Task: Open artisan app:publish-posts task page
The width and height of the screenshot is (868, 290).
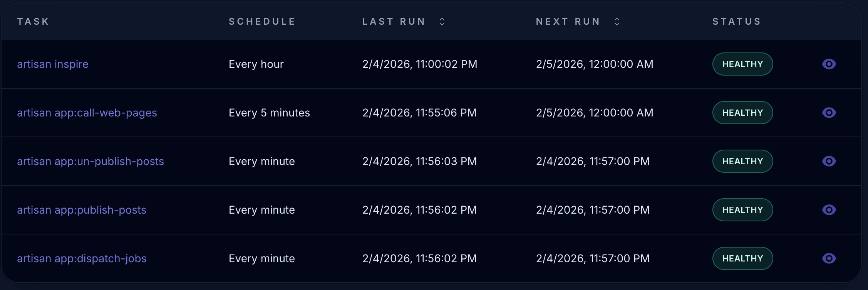Action: pyautogui.click(x=82, y=210)
